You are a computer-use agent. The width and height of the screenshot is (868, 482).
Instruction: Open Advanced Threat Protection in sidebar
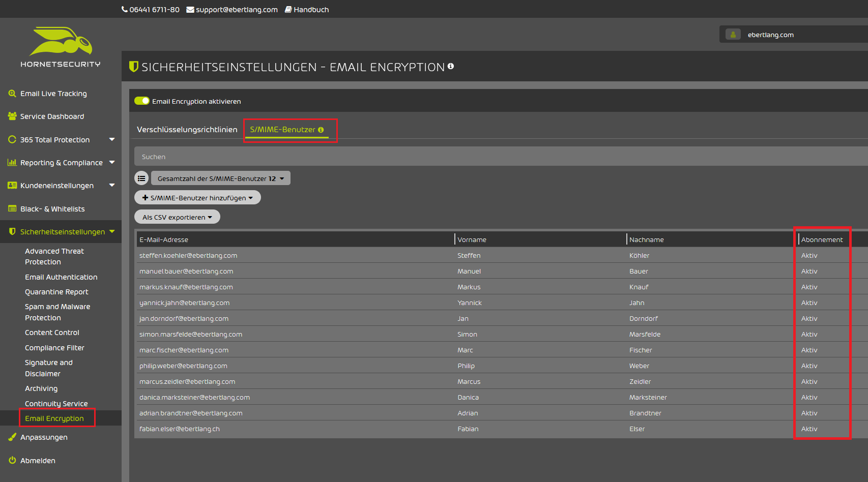pyautogui.click(x=54, y=256)
